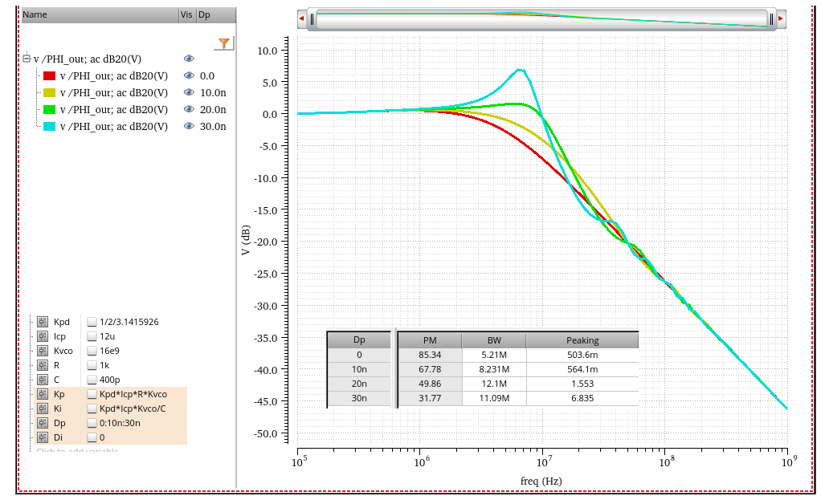Sort by the Name column header
821x504 pixels.
click(100, 14)
